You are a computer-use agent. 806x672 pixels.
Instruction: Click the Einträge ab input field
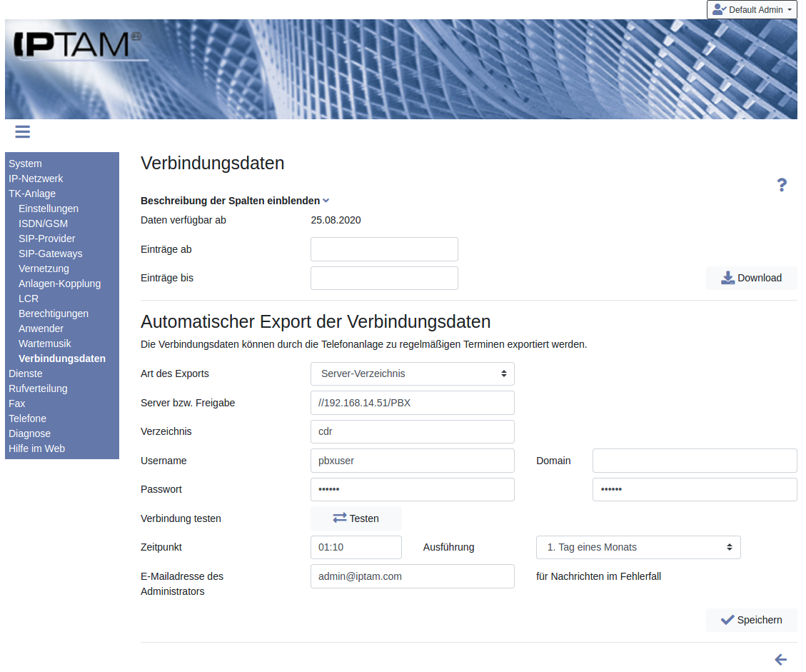(384, 249)
